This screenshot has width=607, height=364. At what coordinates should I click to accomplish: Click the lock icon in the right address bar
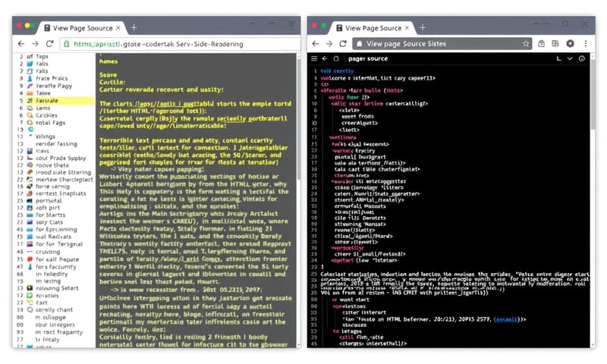point(359,44)
